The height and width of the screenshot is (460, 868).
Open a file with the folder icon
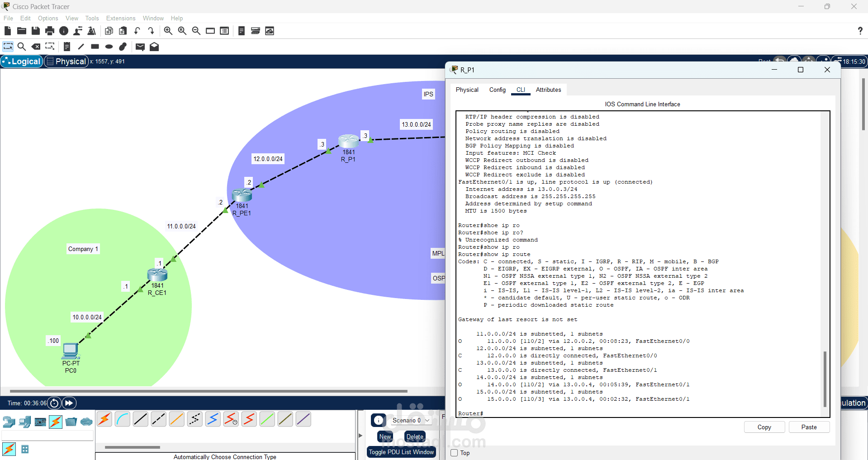point(21,31)
